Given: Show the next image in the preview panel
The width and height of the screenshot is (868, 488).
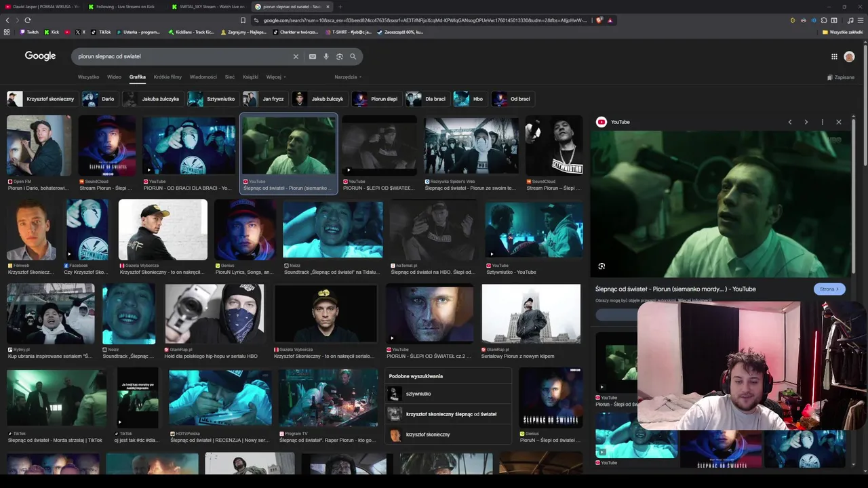Looking at the screenshot, I should pyautogui.click(x=806, y=122).
